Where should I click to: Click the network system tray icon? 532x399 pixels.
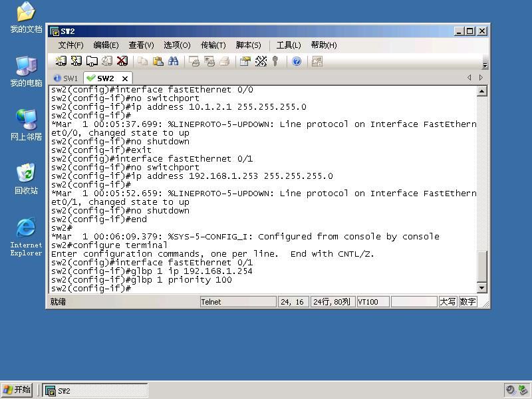[523, 390]
